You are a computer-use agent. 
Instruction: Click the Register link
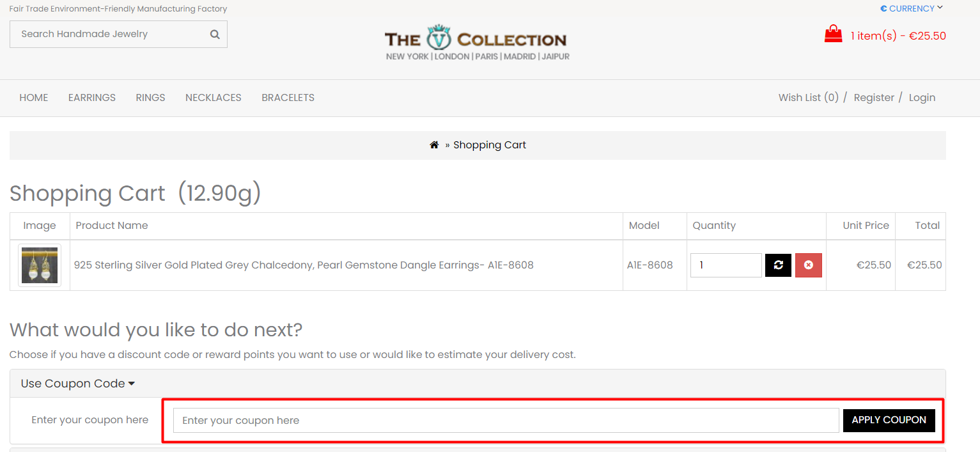(873, 97)
